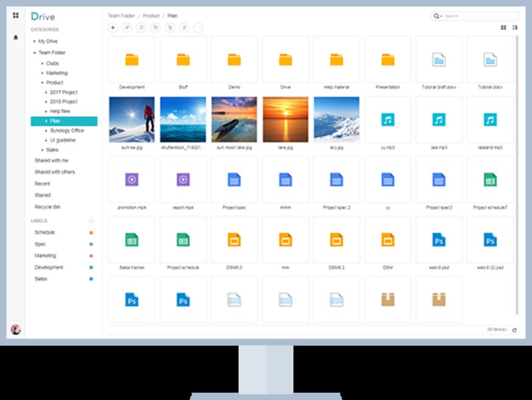Toggle the sort order view button
The height and width of the screenshot is (400, 532).
tap(515, 27)
